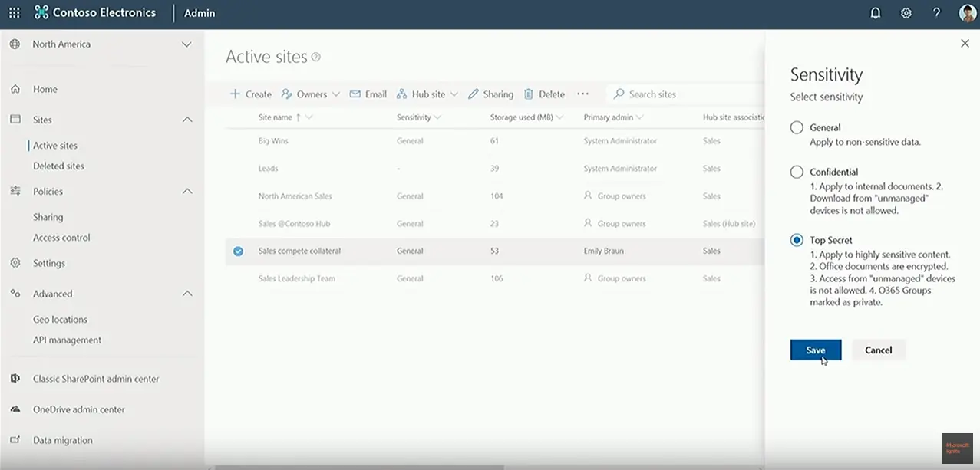Select the Confidential sensitivity option
Screen dimensions: 980x470
(x=797, y=173)
